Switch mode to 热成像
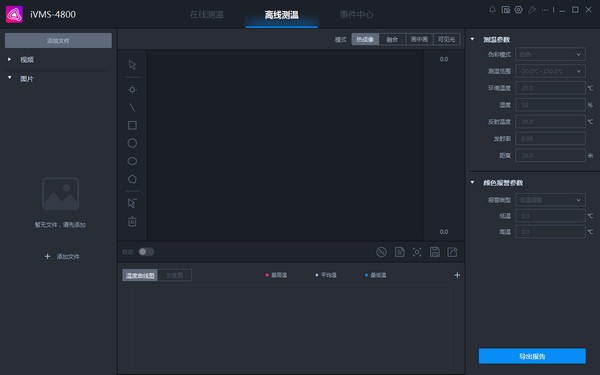This screenshot has width=600, height=375. coord(365,39)
